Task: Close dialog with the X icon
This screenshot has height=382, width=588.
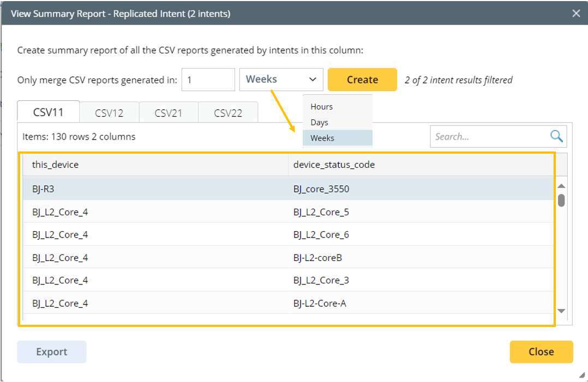Action: [576, 14]
